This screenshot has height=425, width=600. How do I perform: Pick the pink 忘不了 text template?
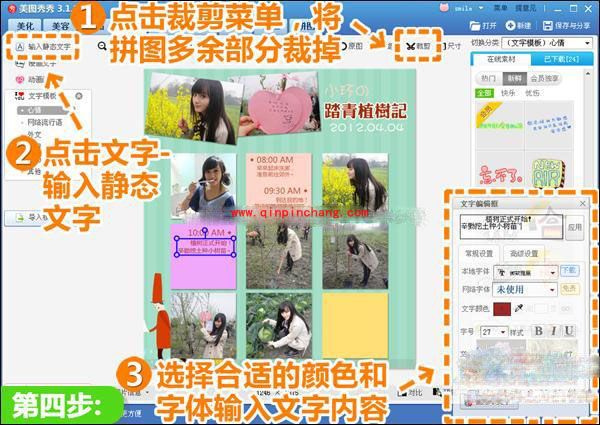(x=500, y=174)
